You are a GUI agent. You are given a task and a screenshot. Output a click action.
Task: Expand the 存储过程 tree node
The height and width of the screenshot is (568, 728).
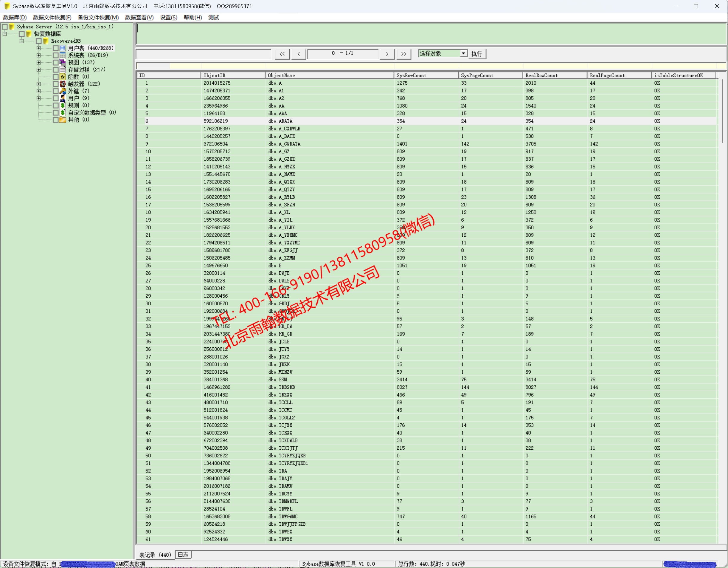[x=39, y=70]
